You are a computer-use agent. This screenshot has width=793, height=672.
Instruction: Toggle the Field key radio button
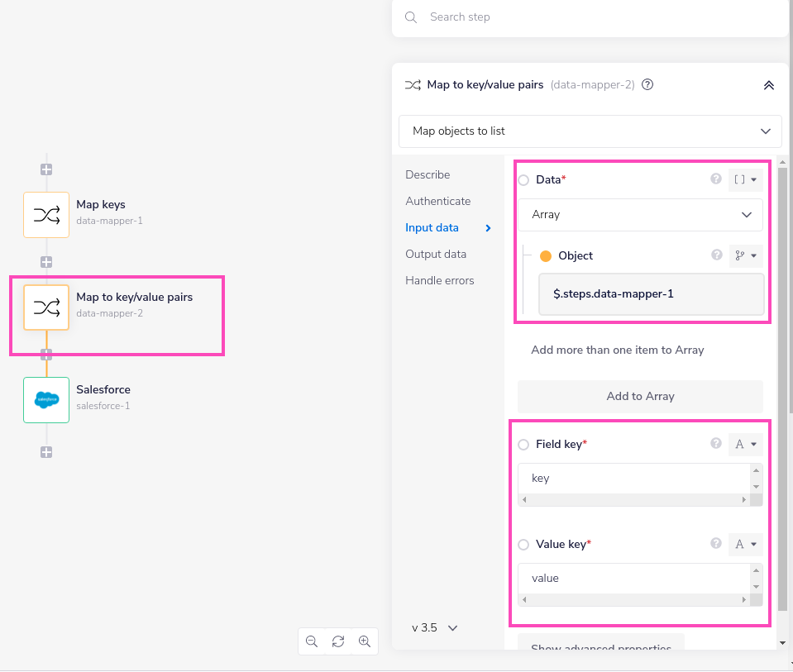[523, 445]
